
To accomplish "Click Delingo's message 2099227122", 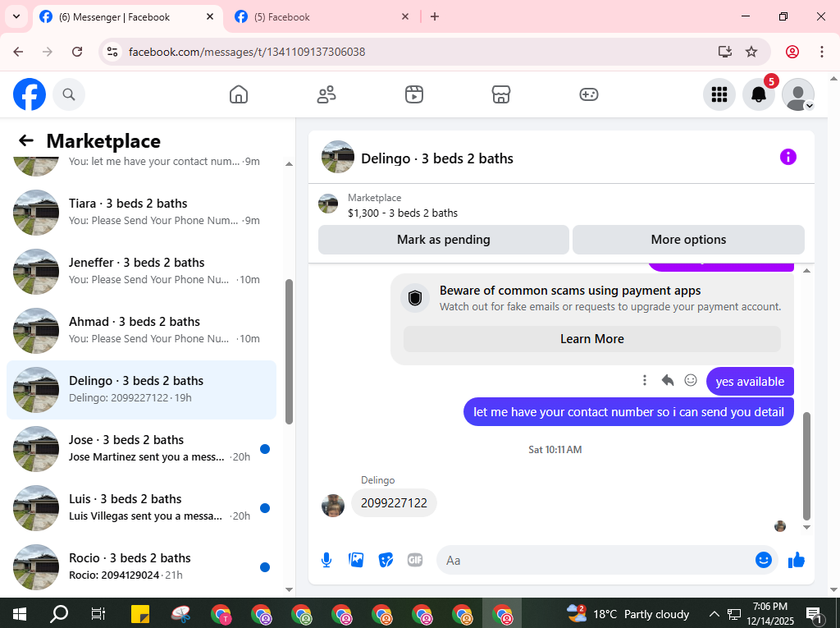I will [x=394, y=503].
